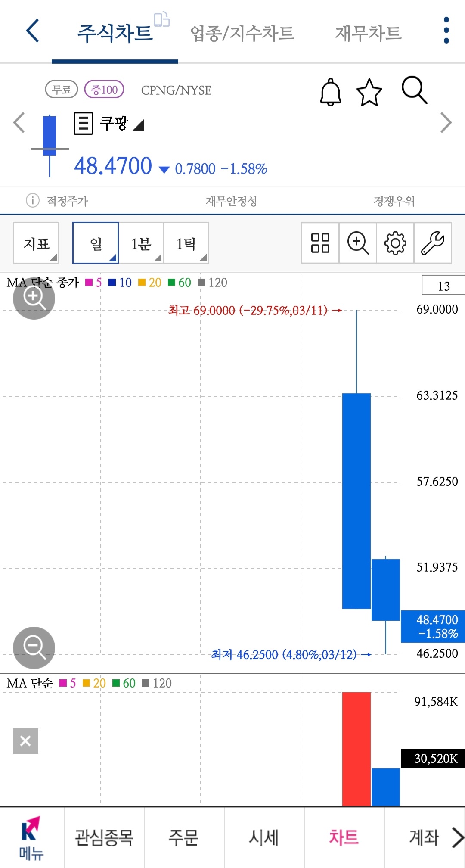Edit the candle count field showing 13
This screenshot has height=868, width=465.
coord(443,285)
